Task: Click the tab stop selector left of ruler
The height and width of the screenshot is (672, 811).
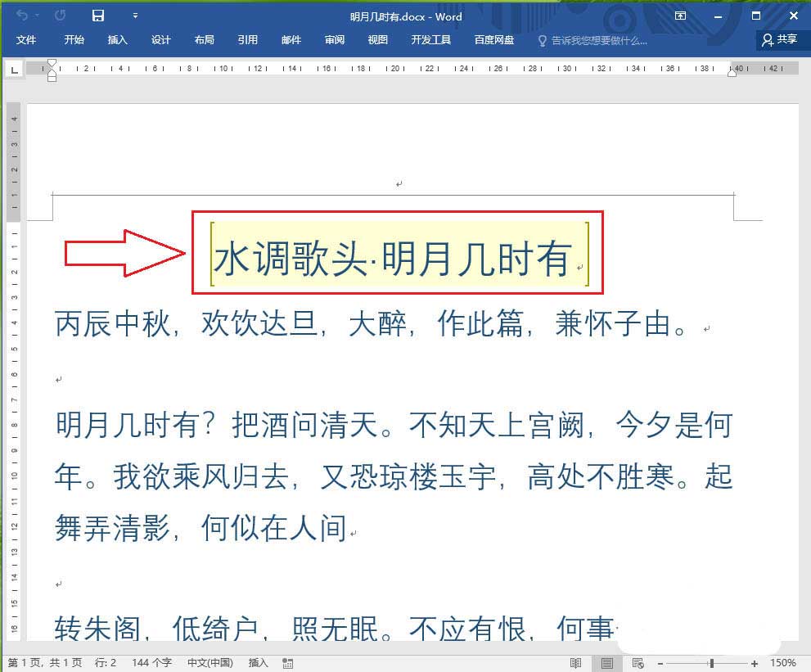Action: 15,70
